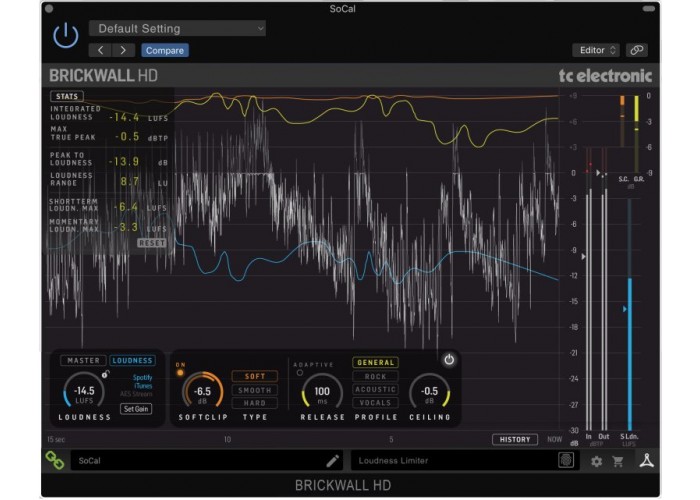
Task: Click Shortterm Loudn. Max value -6.4
Action: (x=126, y=207)
